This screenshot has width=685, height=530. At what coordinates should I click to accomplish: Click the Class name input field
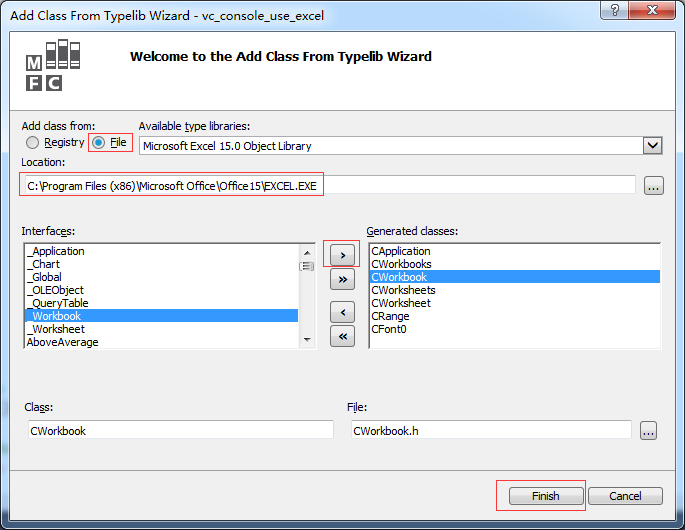click(x=180, y=431)
